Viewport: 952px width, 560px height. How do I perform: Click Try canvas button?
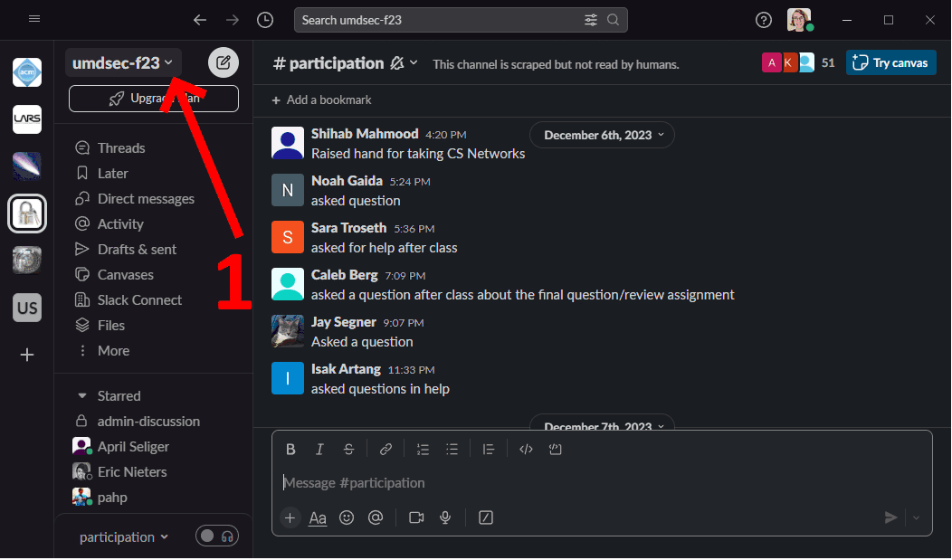[x=890, y=62]
